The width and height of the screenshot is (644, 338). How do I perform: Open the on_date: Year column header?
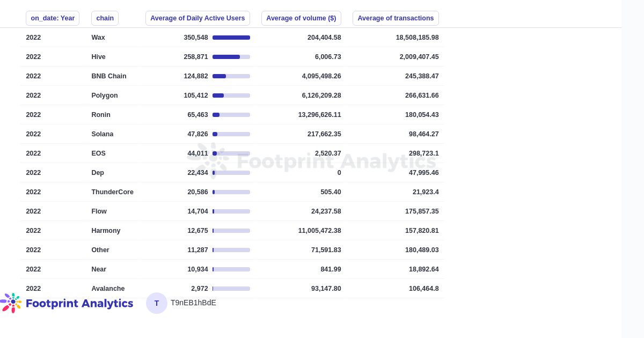[53, 18]
